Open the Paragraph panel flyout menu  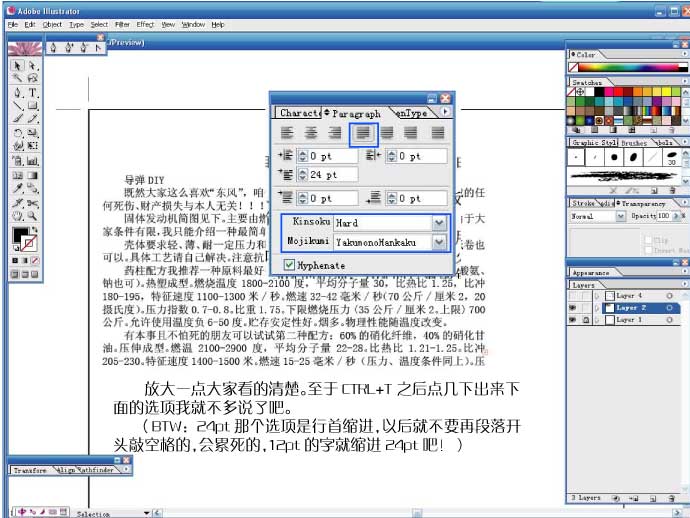445,112
